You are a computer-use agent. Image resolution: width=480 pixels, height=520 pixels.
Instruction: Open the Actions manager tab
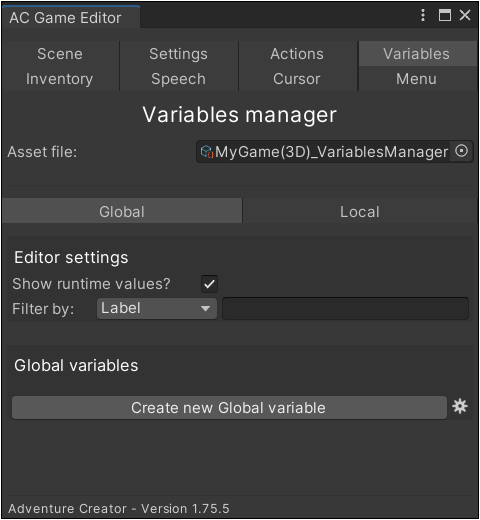[297, 54]
